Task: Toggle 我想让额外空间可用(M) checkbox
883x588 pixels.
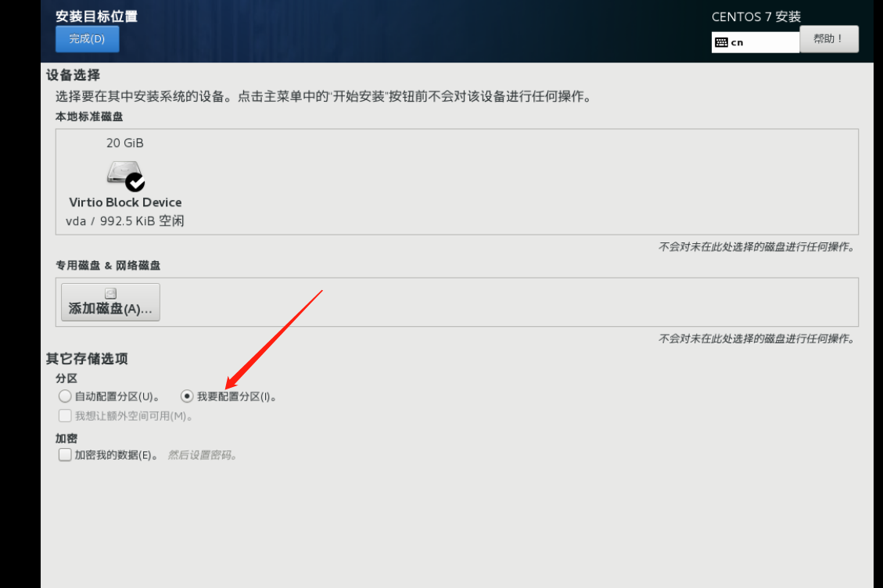Action: coord(65,416)
